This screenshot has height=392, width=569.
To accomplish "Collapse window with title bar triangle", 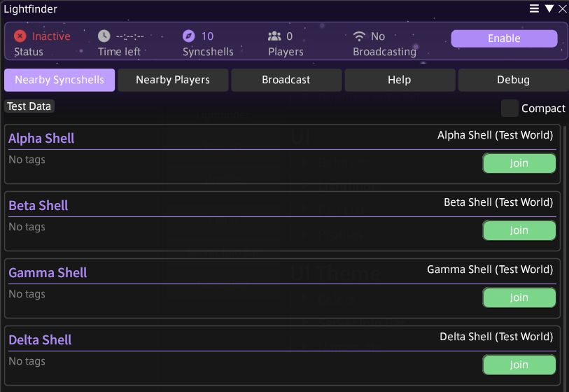I will [x=549, y=8].
